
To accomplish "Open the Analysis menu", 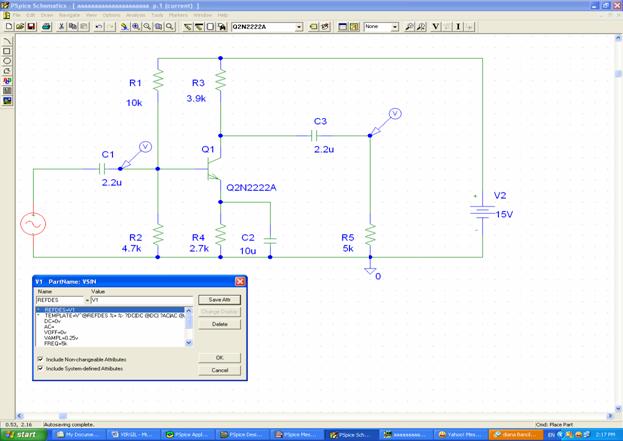I will tap(135, 15).
